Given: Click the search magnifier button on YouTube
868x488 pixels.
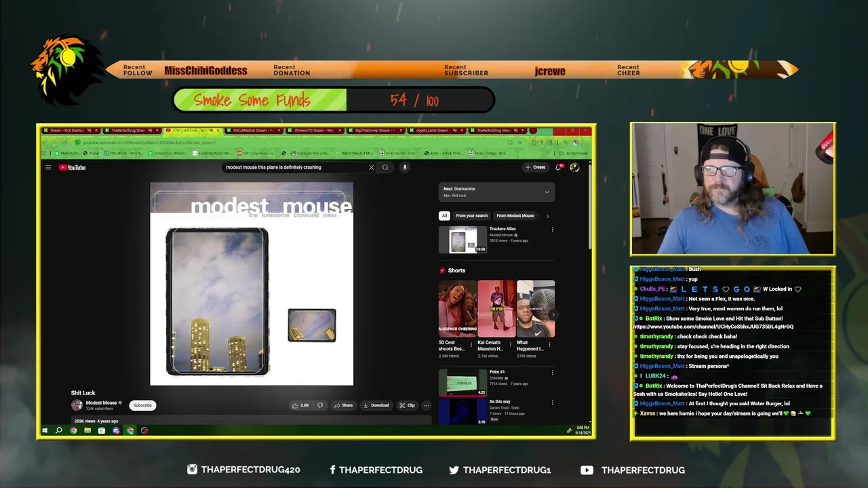Looking at the screenshot, I should [x=385, y=167].
